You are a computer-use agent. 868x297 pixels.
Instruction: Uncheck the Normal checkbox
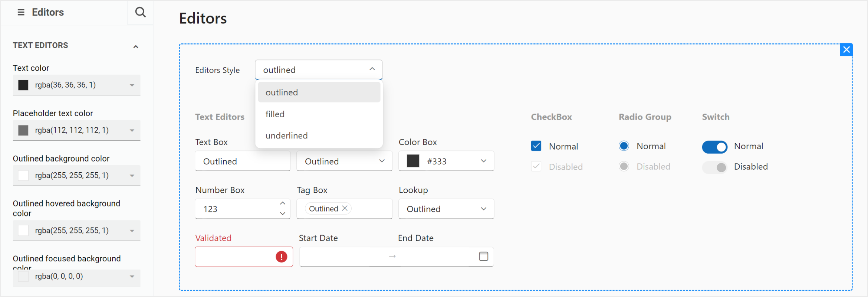tap(536, 146)
